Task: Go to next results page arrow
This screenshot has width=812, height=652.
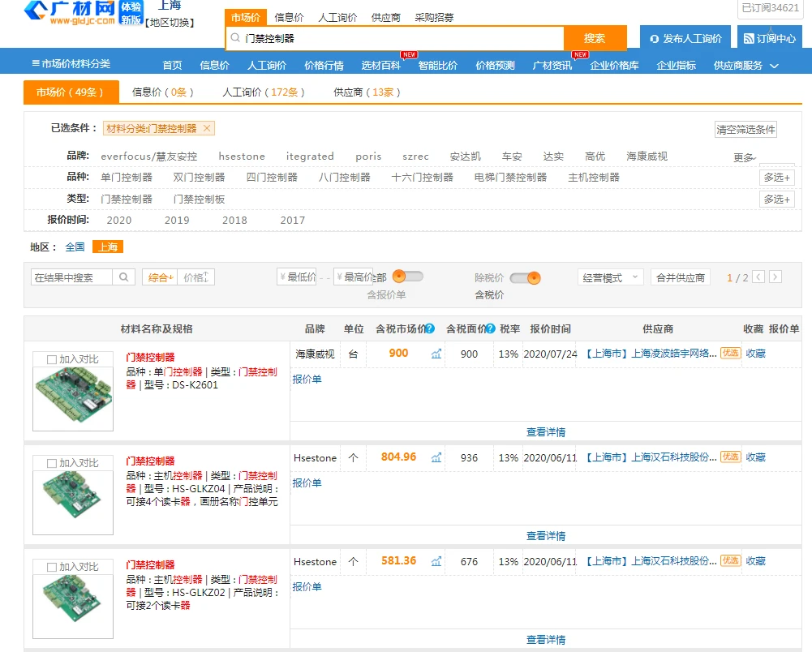Action: point(775,277)
